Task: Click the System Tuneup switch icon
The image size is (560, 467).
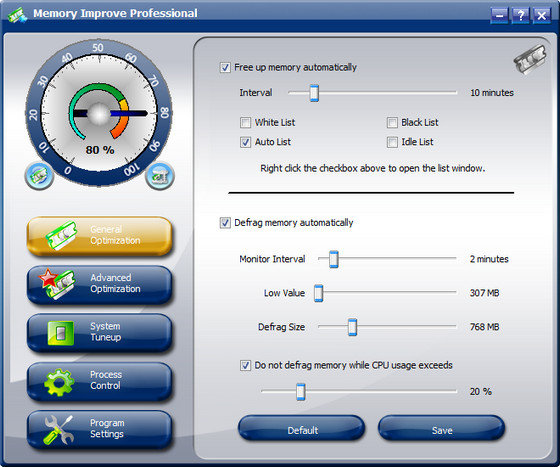Action: [x=61, y=333]
